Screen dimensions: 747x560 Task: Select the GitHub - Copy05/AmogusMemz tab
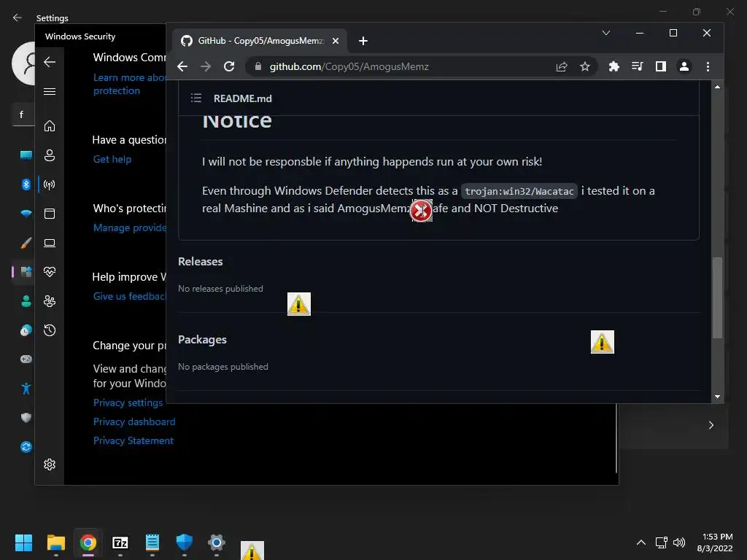coord(260,41)
